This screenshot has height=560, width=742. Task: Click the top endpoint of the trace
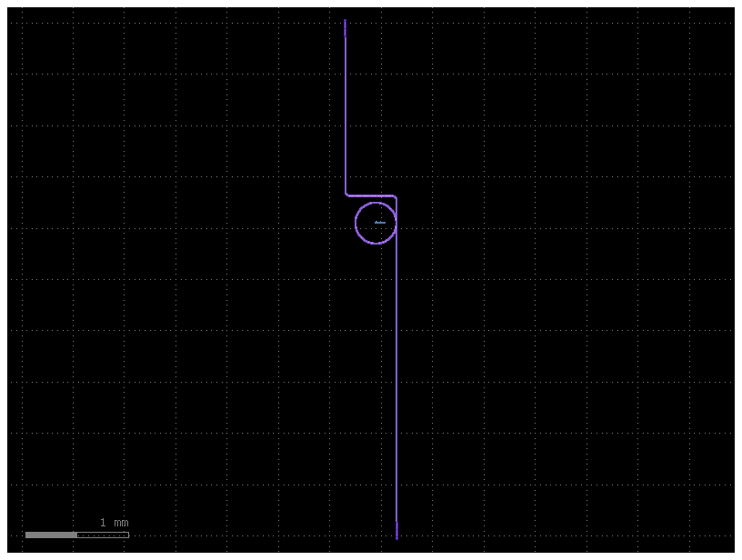[346, 17]
